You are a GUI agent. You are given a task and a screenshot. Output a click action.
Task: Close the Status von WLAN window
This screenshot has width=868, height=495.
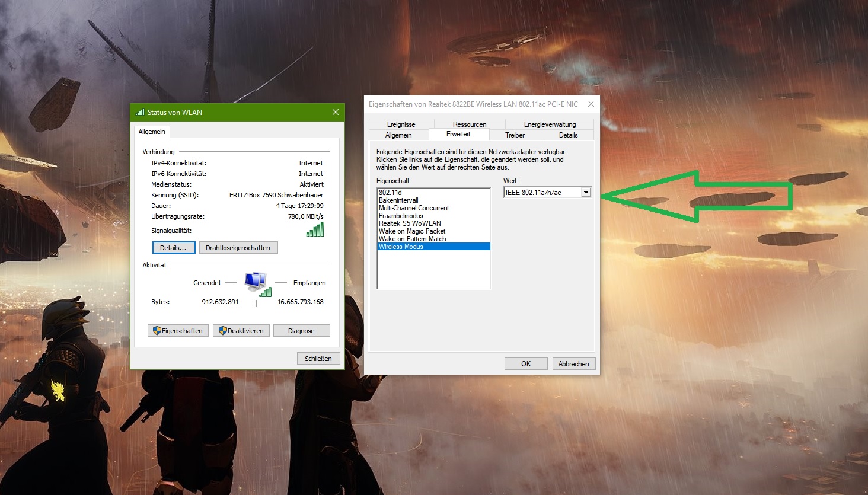[336, 112]
